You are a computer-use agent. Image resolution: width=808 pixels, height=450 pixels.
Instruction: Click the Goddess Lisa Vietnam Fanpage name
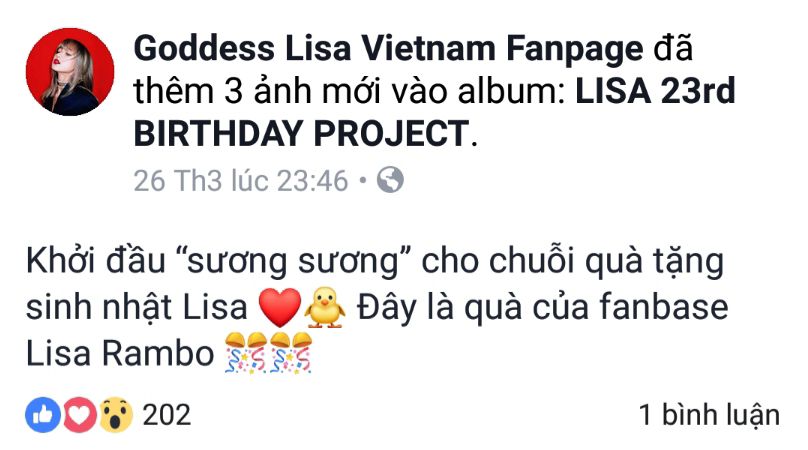pos(388,48)
